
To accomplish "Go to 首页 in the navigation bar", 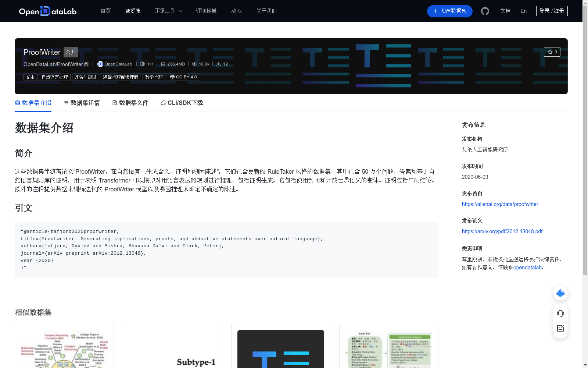I will 106,11.
